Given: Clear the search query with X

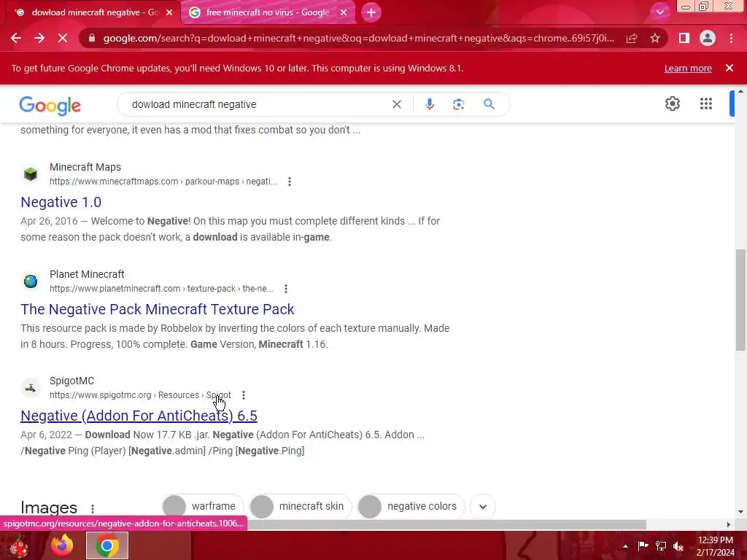Looking at the screenshot, I should (396, 104).
